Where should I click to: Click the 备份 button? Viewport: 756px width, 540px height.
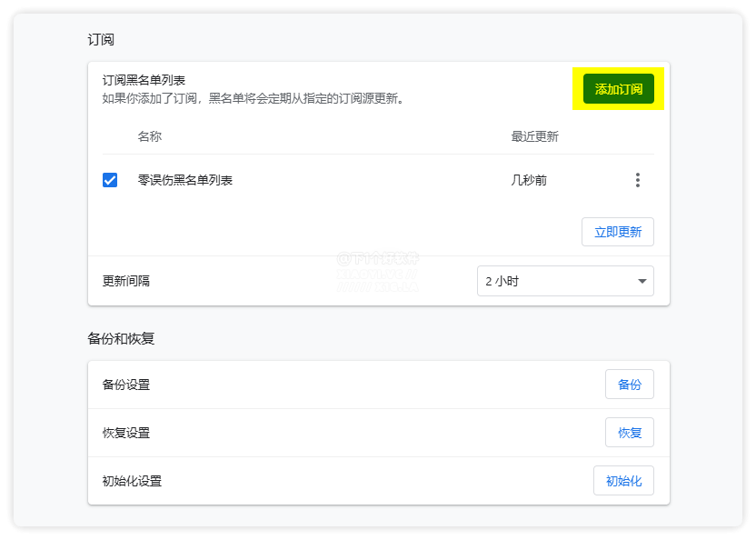(629, 385)
